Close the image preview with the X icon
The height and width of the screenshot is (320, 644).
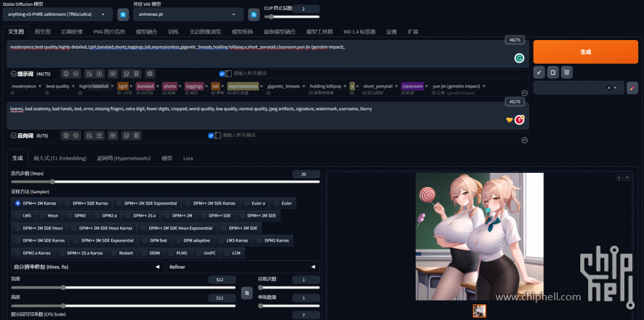tap(627, 177)
